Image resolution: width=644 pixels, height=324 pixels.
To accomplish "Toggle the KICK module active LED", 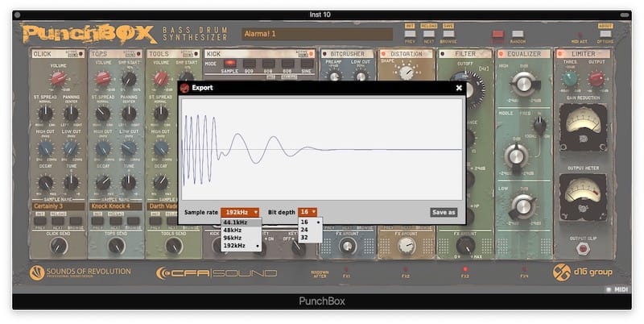I will pyautogui.click(x=311, y=54).
